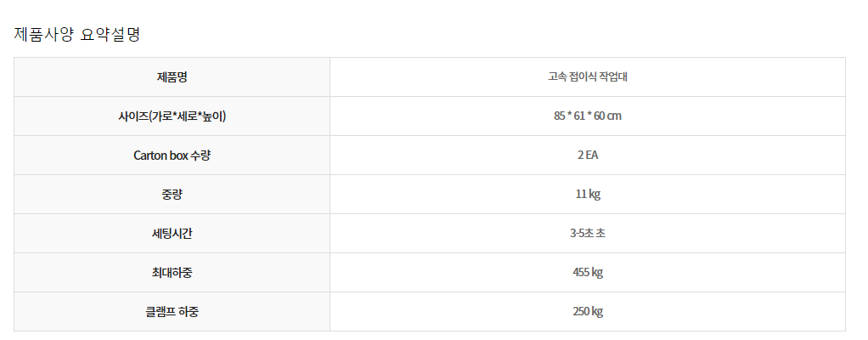Screen dimensions: 868x340
Task: Click the word 제품사양 in the title
Action: 43,35
